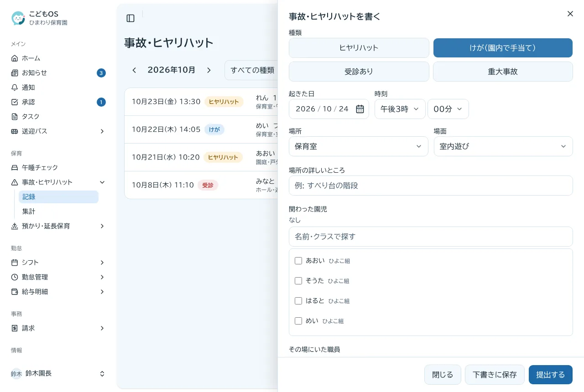Click the 午睡チェック bed icon
Screen dimensions: 584x392
15,168
